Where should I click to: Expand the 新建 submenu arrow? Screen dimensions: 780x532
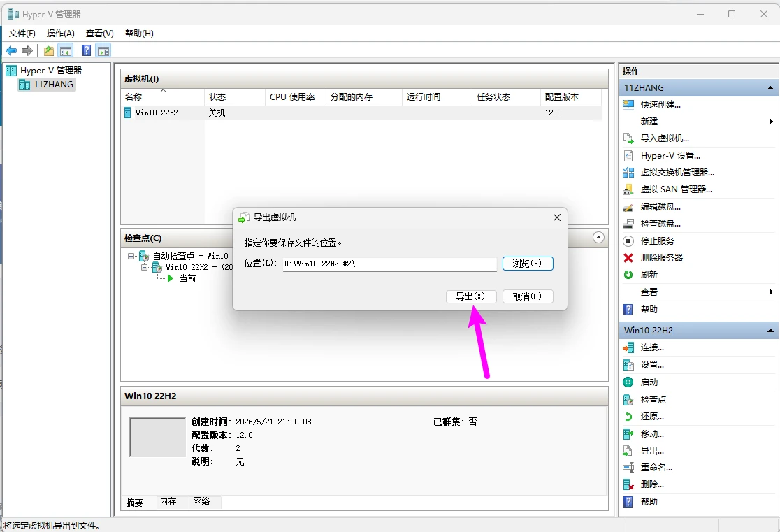(770, 122)
